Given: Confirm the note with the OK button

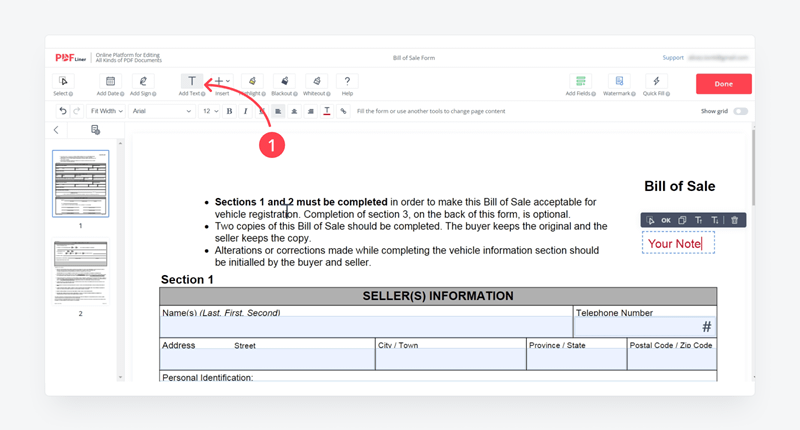Looking at the screenshot, I should 666,220.
